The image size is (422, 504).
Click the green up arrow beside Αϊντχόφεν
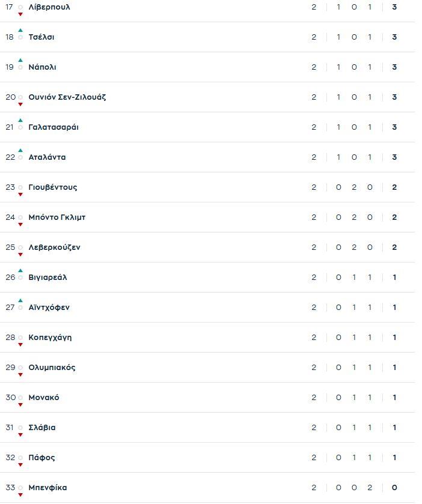tap(20, 300)
